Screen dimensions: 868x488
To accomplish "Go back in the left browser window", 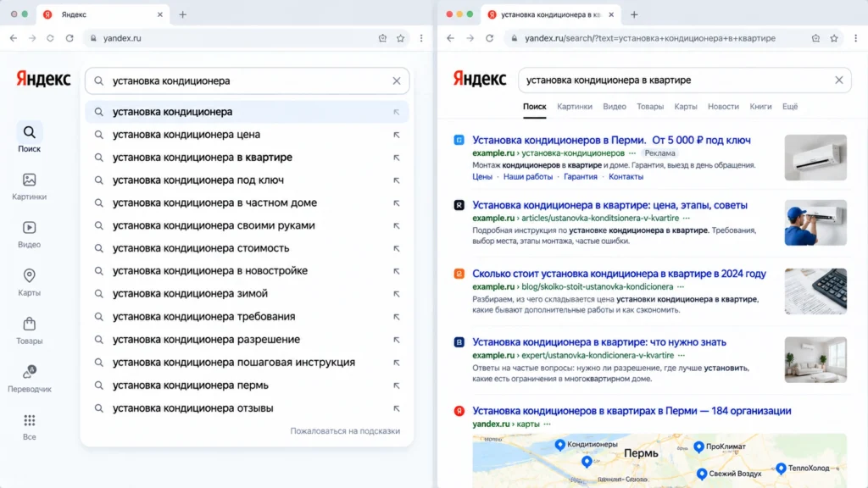I will click(14, 38).
